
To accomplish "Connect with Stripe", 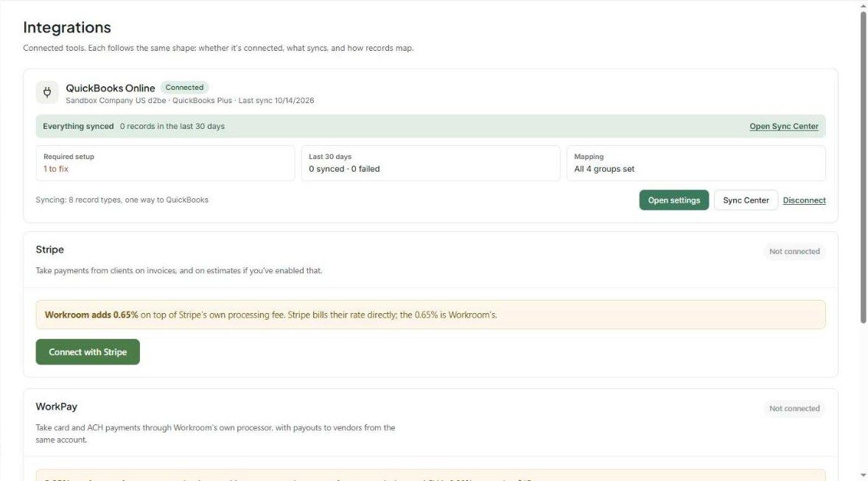I will click(x=88, y=352).
